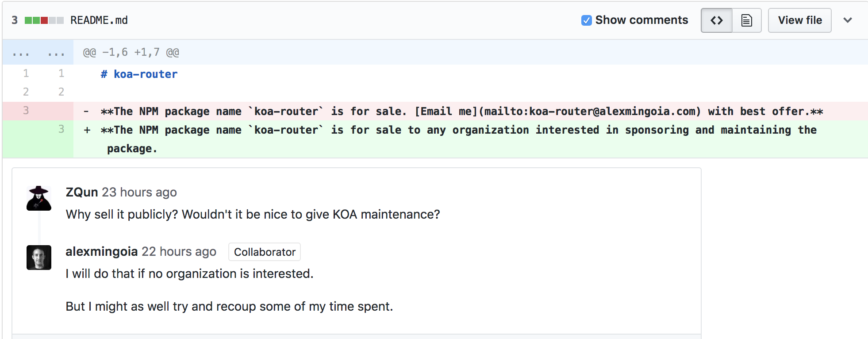Image resolution: width=868 pixels, height=339 pixels.
Task: Click the '# koa-router' heading line
Action: click(139, 74)
